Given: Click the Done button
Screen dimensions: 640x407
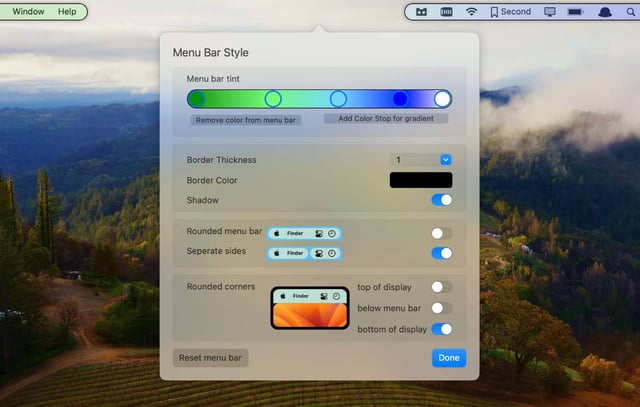Looking at the screenshot, I should (449, 358).
